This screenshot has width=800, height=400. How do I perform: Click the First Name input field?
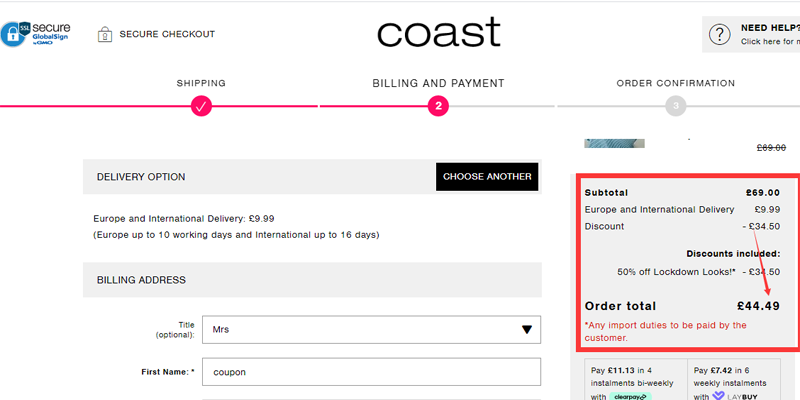point(371,372)
